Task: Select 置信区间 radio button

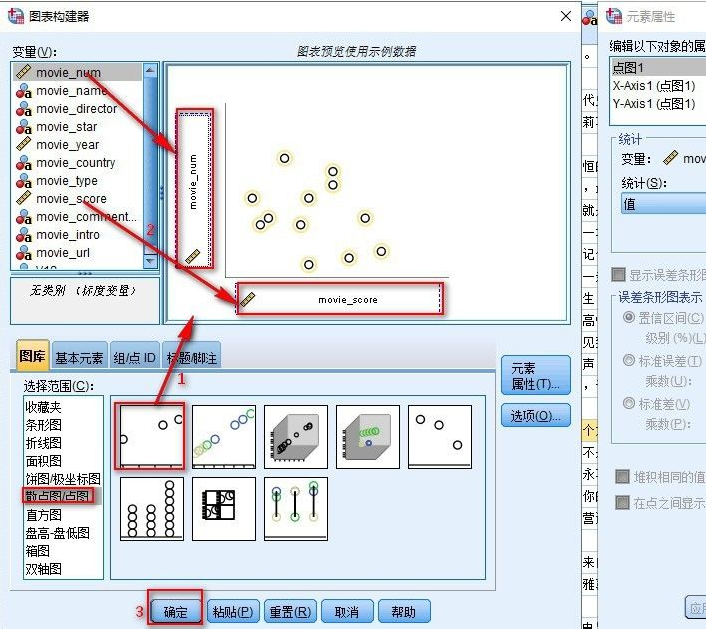Action: 629,317
